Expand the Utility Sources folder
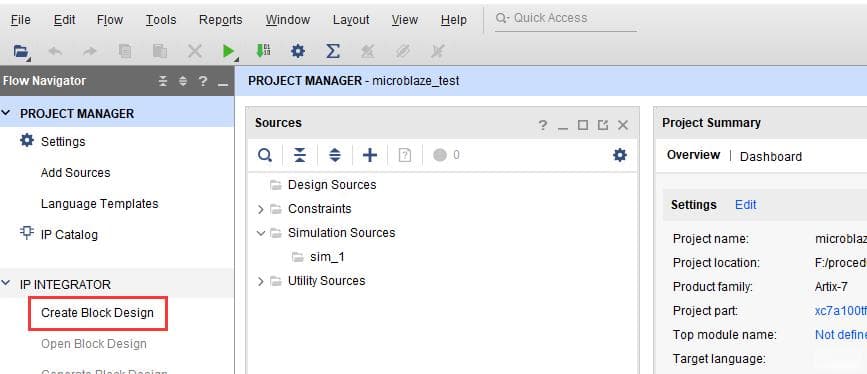 [261, 281]
